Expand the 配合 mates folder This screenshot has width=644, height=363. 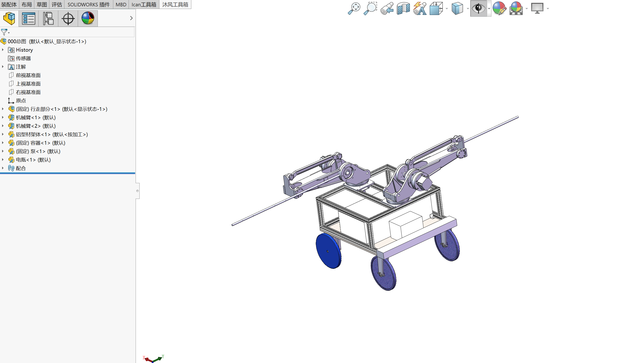click(3, 168)
